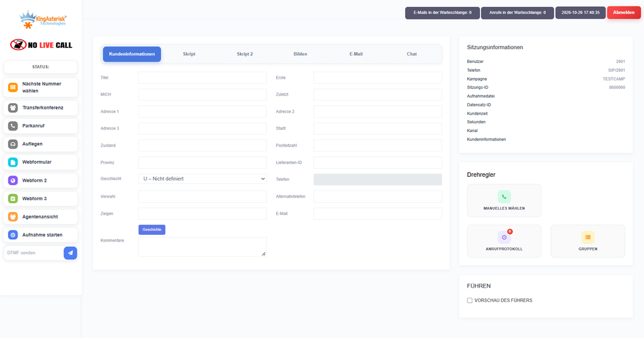
Task: Click the Datensatz-ID label
Action: click(x=479, y=105)
